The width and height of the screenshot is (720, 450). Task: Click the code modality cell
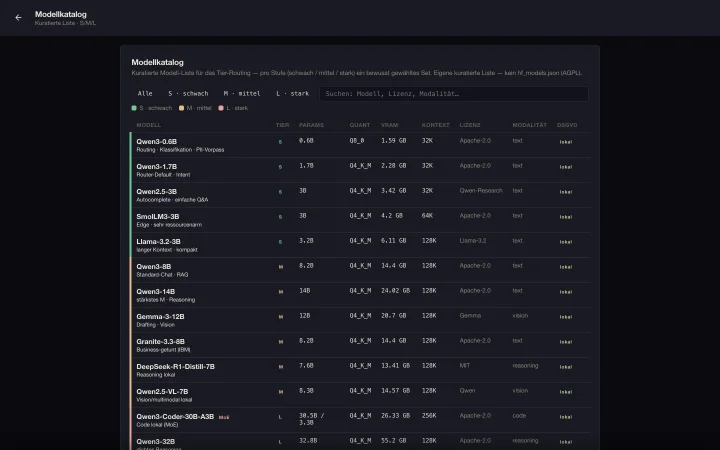[x=519, y=416]
